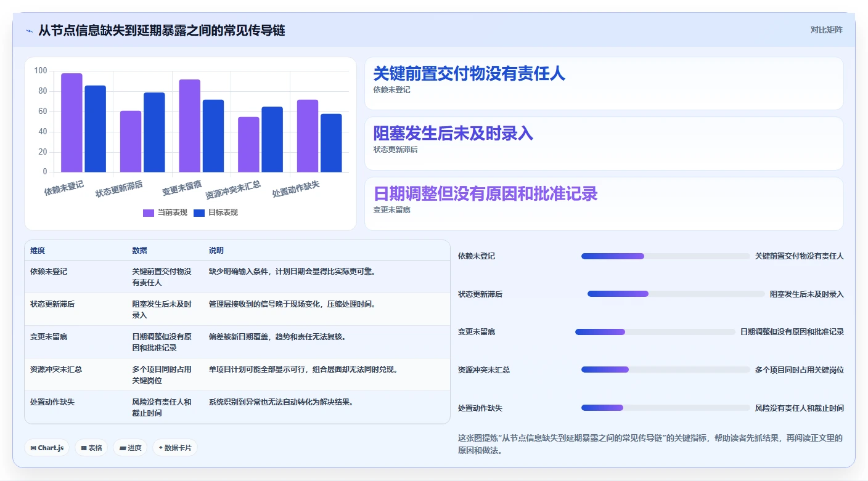Click the 说明 table column header

pyautogui.click(x=216, y=251)
